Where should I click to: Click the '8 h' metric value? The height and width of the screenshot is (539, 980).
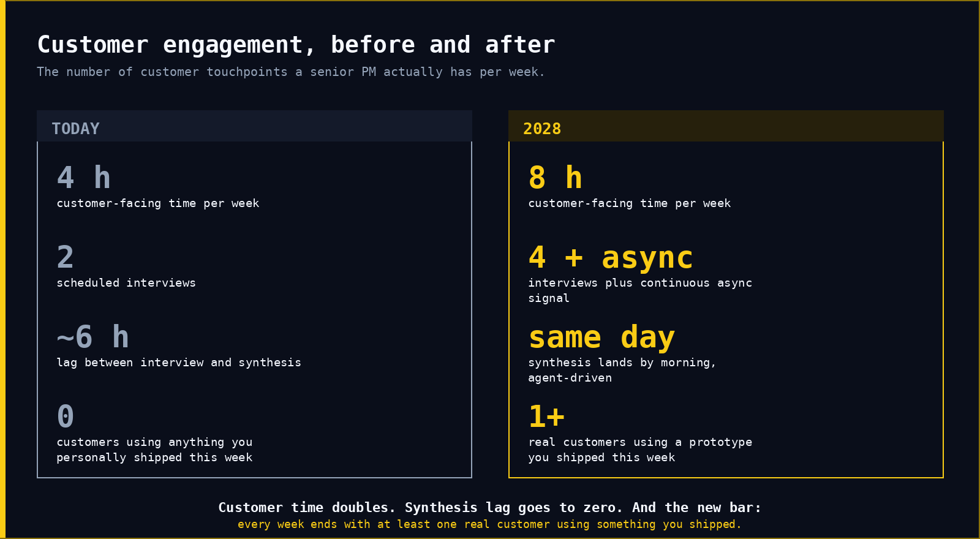point(556,178)
